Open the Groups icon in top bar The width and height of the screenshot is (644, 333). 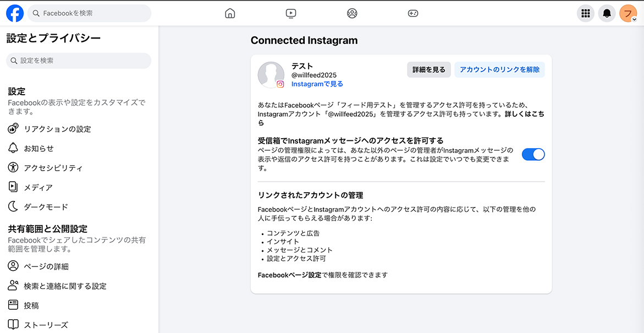pyautogui.click(x=352, y=14)
